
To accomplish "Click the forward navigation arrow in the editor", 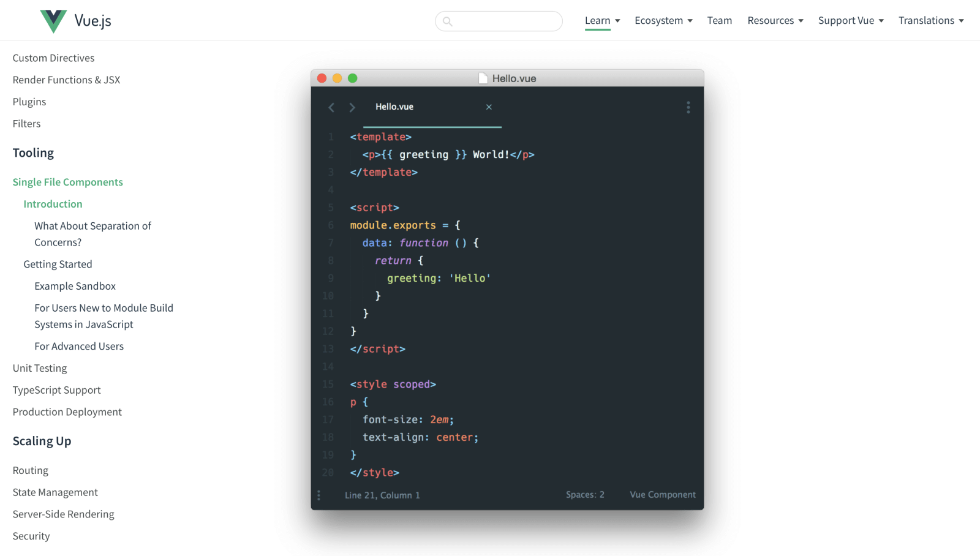I will pos(352,107).
